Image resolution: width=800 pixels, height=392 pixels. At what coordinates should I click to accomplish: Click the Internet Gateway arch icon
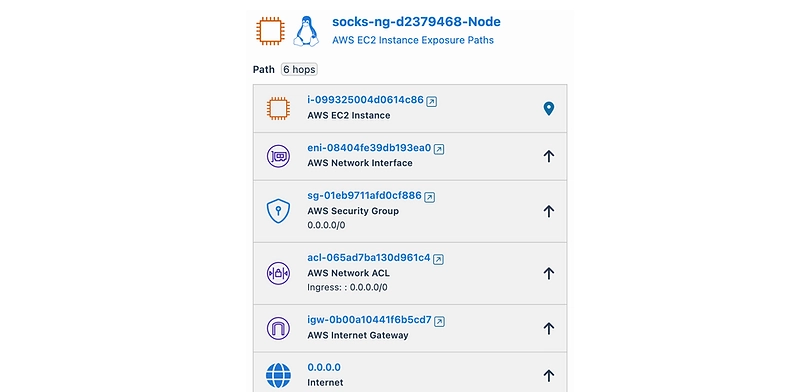tap(278, 328)
